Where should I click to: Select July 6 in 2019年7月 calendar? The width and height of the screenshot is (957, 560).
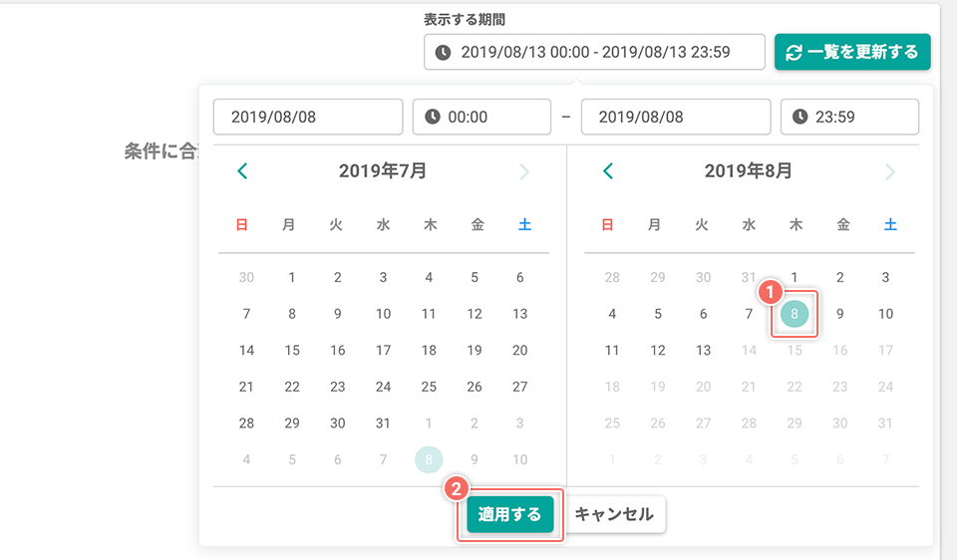520,277
